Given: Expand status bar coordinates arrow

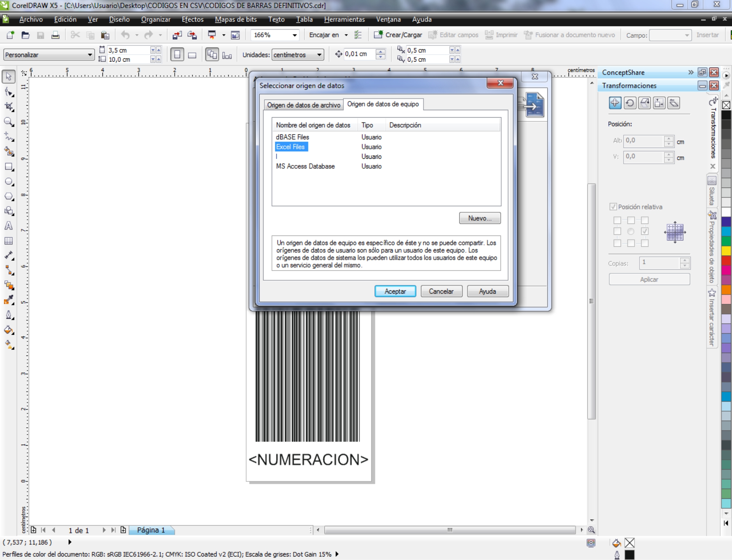Looking at the screenshot, I should click(x=69, y=542).
